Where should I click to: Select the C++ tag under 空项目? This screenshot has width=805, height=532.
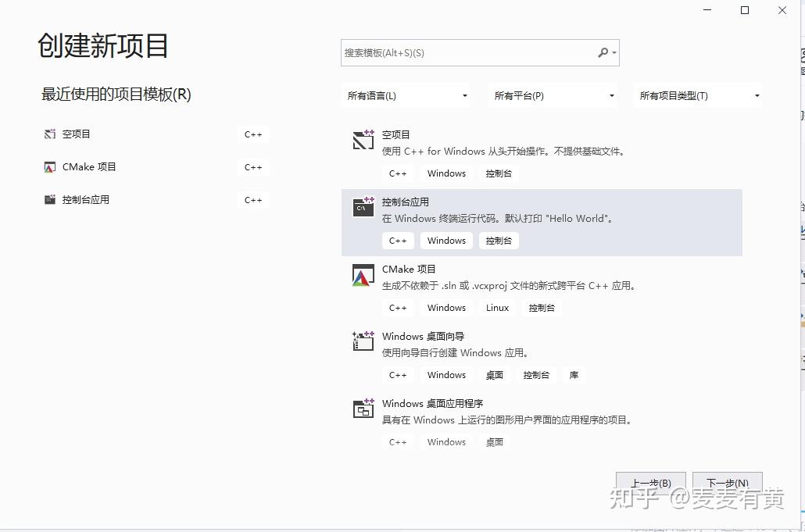point(398,173)
